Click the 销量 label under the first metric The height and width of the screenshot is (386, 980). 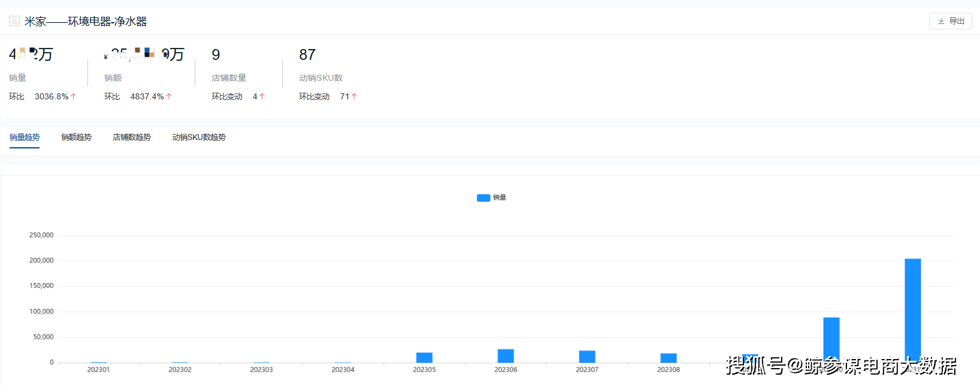pos(17,78)
